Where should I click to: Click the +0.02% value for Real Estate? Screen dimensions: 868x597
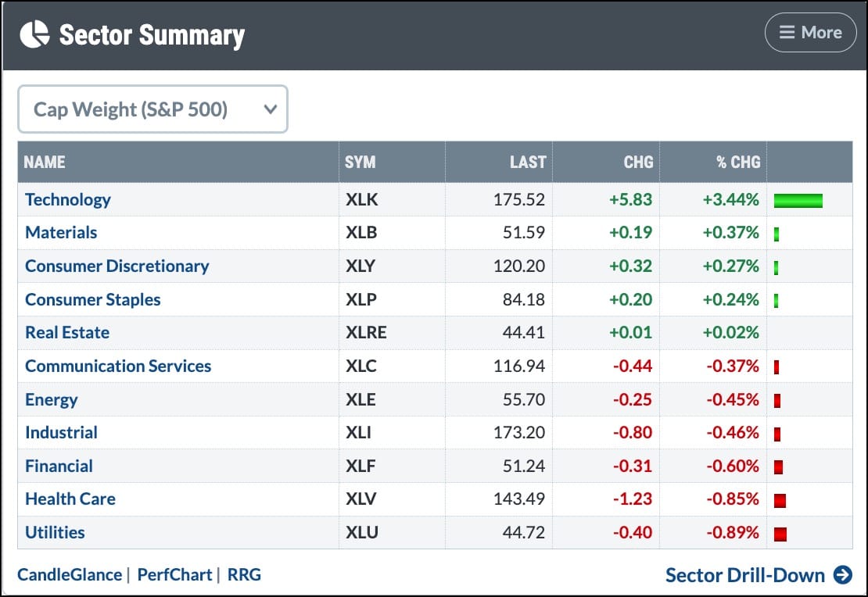[x=730, y=333]
